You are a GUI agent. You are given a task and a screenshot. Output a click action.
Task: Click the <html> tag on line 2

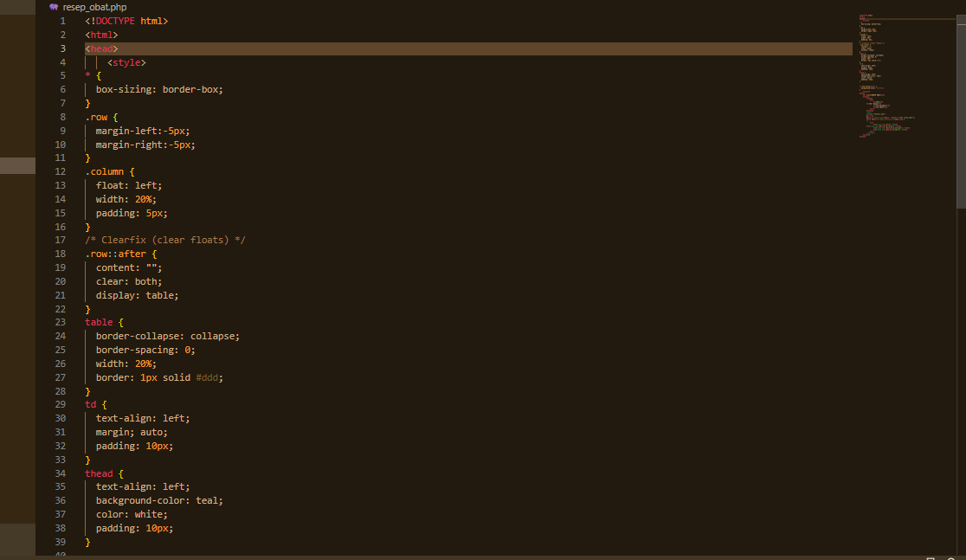point(101,35)
